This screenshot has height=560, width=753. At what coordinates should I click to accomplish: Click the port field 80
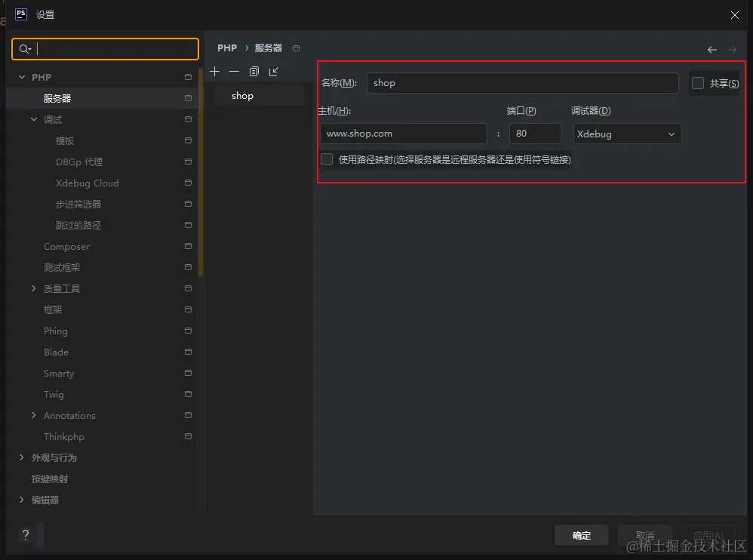click(535, 134)
